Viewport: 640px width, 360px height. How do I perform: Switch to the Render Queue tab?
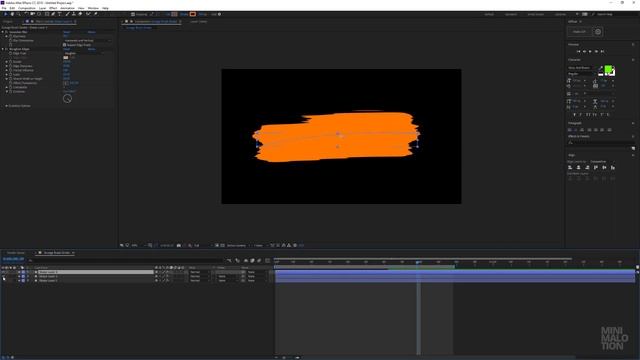pos(16,253)
